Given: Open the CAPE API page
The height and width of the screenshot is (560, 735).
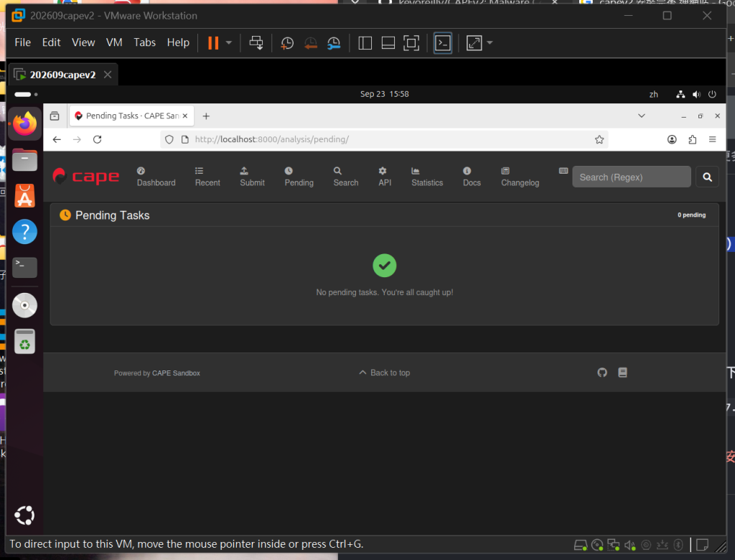Looking at the screenshot, I should tap(385, 177).
